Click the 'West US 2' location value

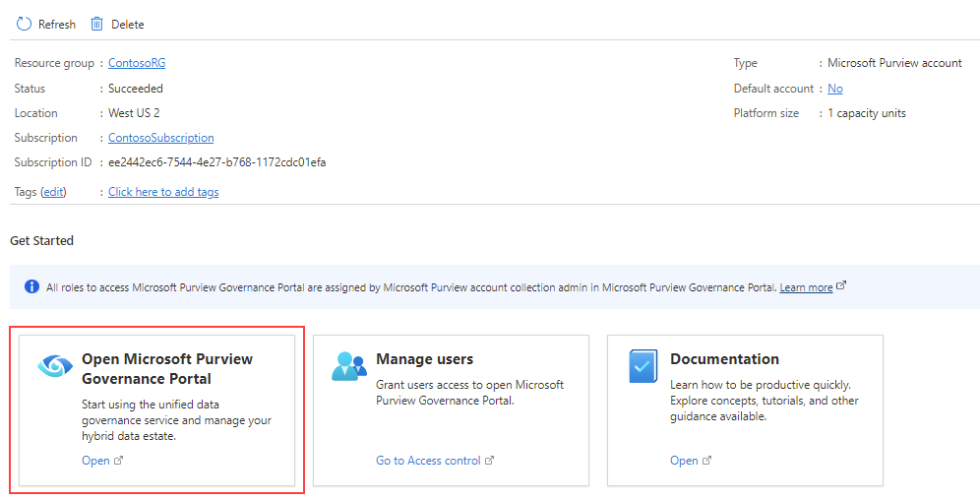[134, 113]
